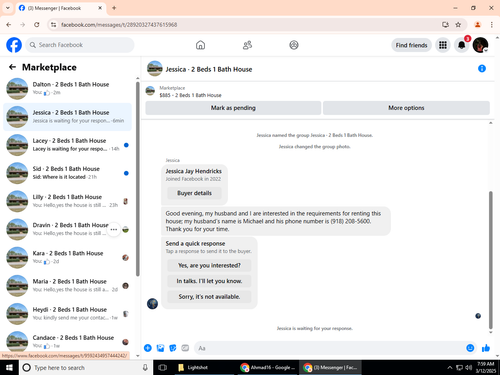Open the Groups icon in top navigation
The width and height of the screenshot is (500, 375).
click(294, 45)
